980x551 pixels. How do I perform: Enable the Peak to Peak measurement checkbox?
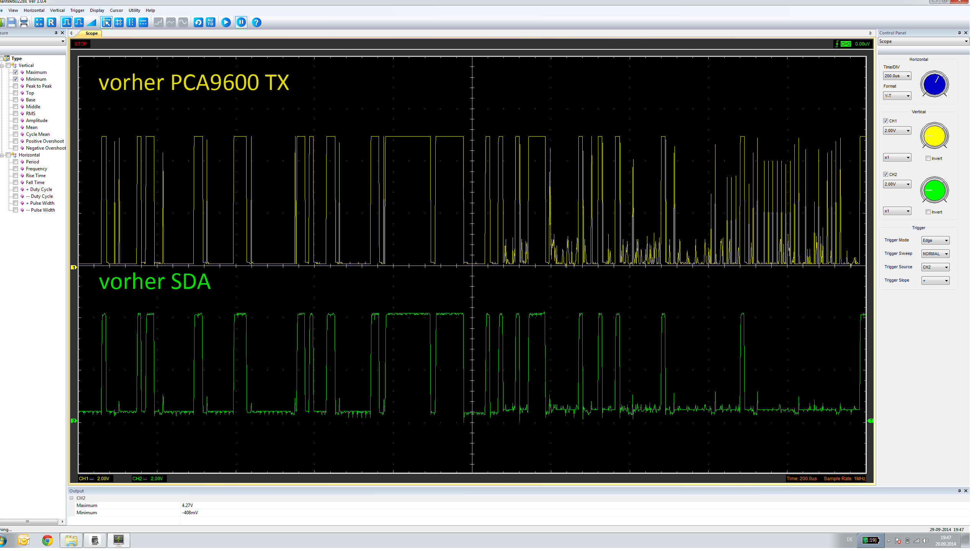[16, 86]
